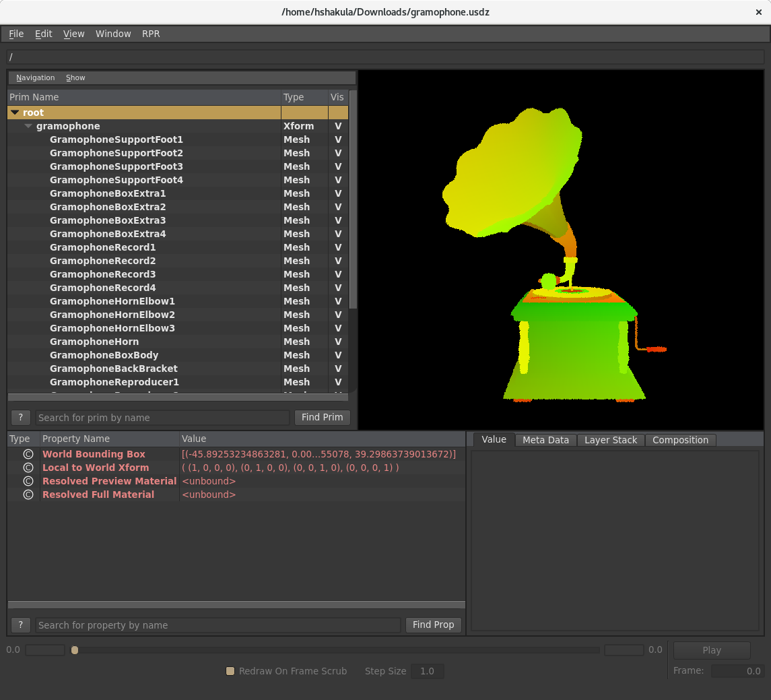Image resolution: width=771 pixels, height=700 pixels.
Task: Click the Type column header in prim tree
Action: pyautogui.click(x=304, y=97)
